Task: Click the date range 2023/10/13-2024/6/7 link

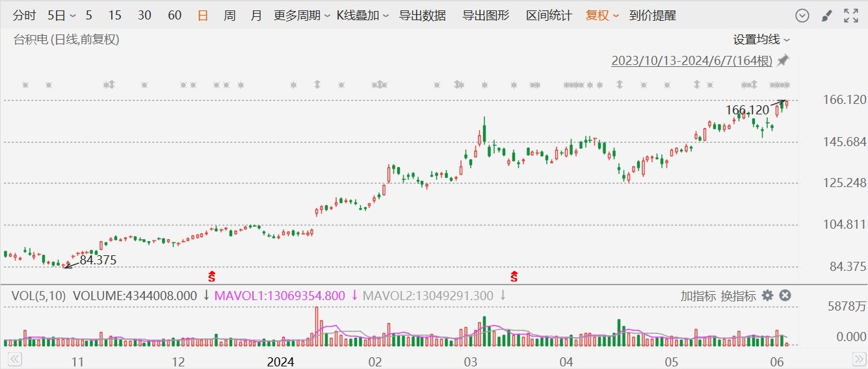Action: 692,61
